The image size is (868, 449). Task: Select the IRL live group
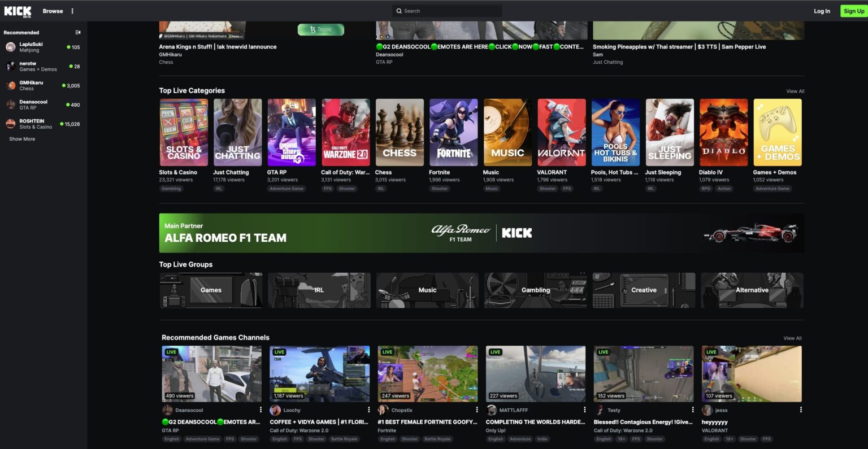coord(319,290)
